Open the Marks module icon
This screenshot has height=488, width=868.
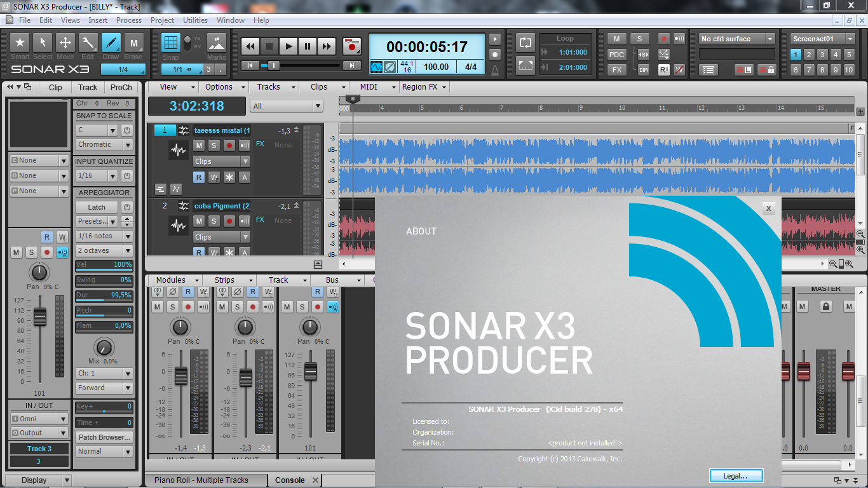coord(217,43)
